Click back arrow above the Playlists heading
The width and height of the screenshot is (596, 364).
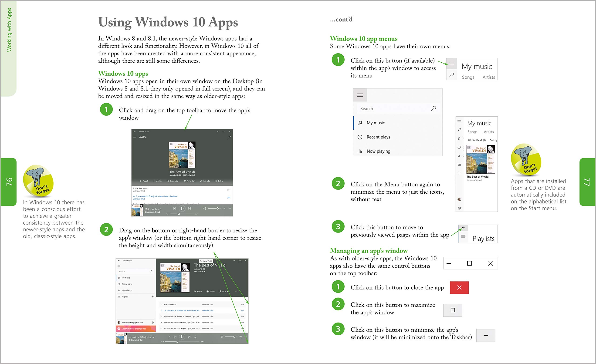463,228
